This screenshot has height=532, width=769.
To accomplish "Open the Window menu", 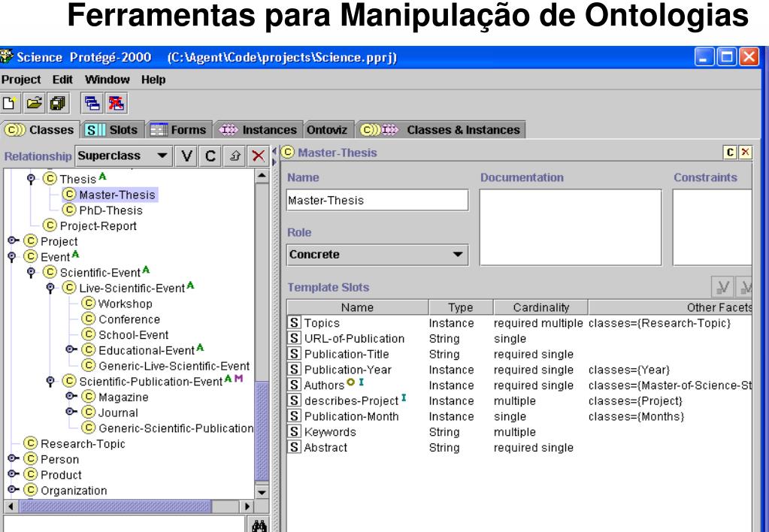I will (107, 80).
